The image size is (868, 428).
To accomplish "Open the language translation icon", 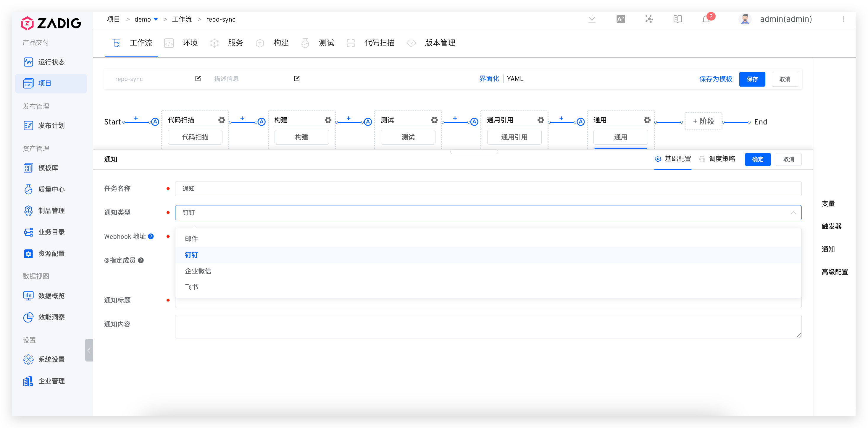I will pyautogui.click(x=620, y=19).
